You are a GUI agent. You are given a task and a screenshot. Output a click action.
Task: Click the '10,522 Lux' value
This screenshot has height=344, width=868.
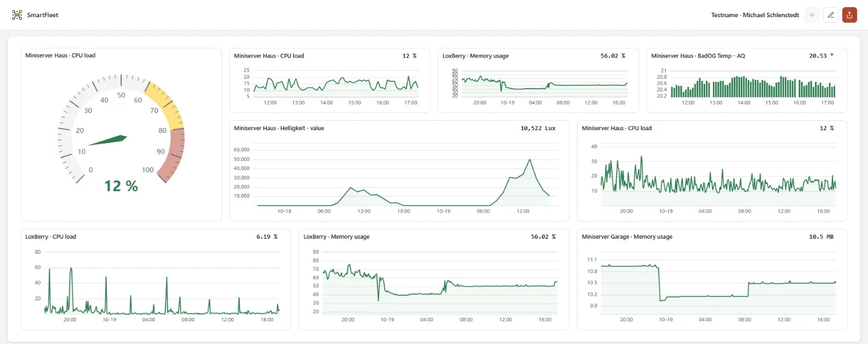(x=538, y=128)
